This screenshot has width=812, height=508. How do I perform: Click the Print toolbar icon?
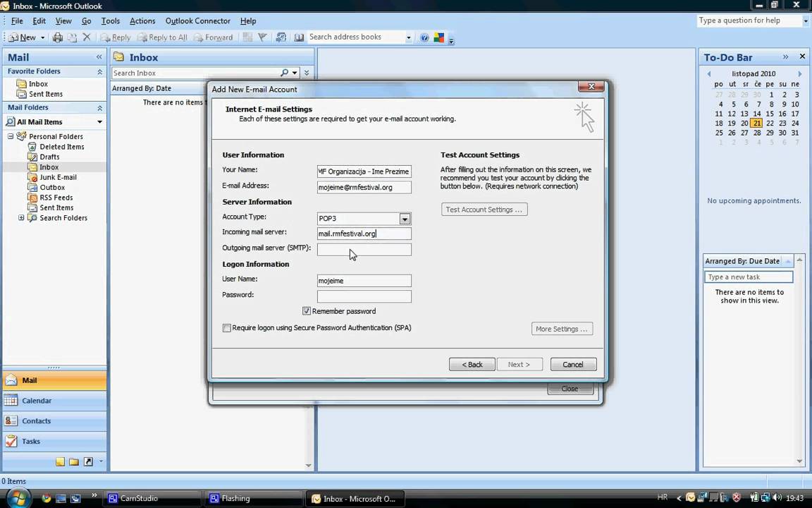pos(58,37)
